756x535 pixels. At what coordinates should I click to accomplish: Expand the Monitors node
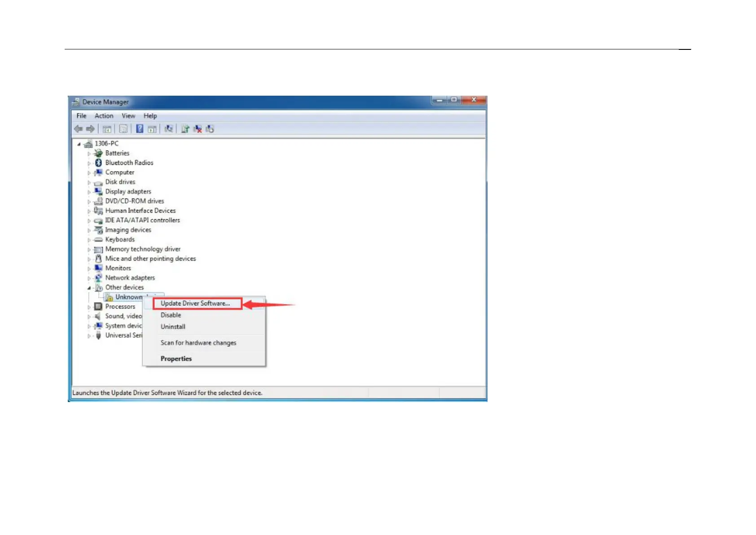point(89,269)
